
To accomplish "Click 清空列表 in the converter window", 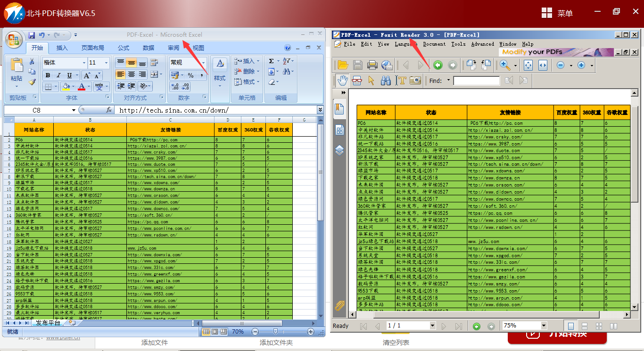I will coord(396,343).
